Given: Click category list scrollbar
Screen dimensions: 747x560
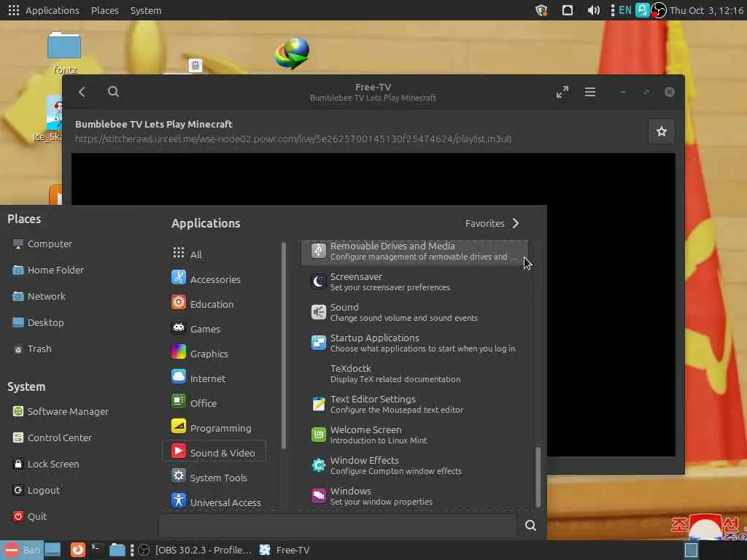Looking at the screenshot, I should pyautogui.click(x=284, y=346).
